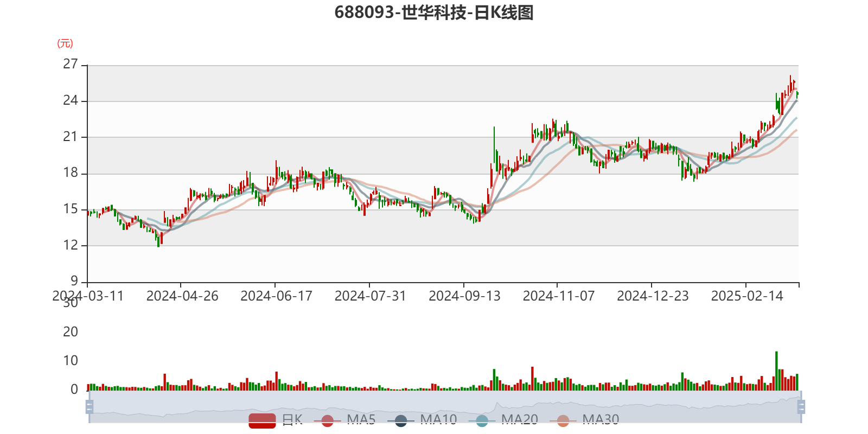
Task: Click the 2024-04-26 date label
Action: point(182,296)
